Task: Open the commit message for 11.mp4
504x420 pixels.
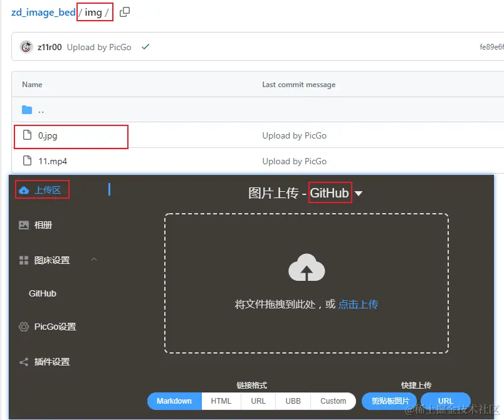Action: click(295, 161)
